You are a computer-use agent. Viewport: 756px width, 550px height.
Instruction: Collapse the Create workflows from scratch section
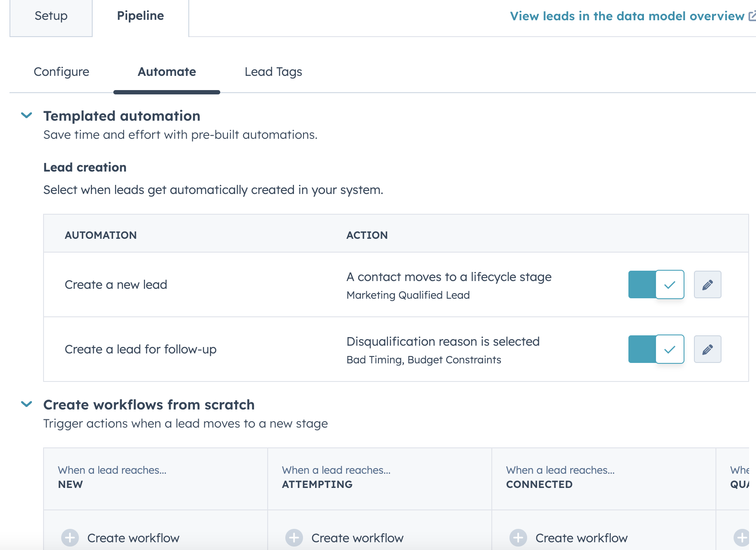tap(26, 404)
